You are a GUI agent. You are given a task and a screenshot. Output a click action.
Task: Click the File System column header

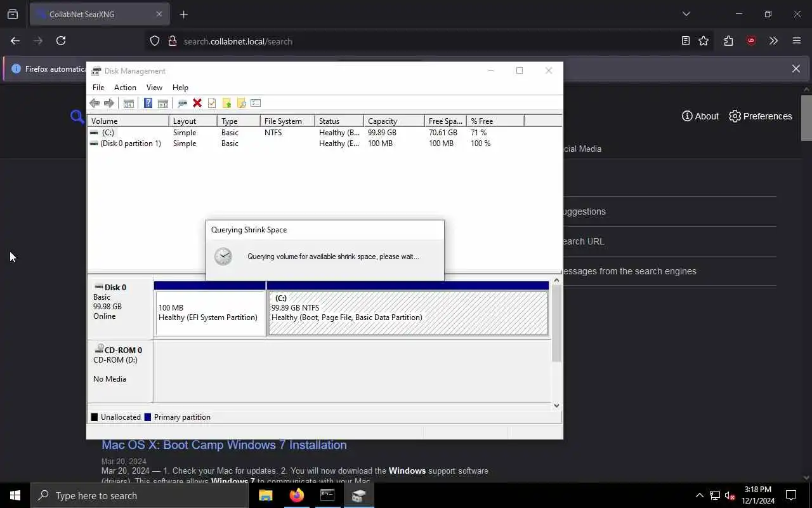pos(287,121)
